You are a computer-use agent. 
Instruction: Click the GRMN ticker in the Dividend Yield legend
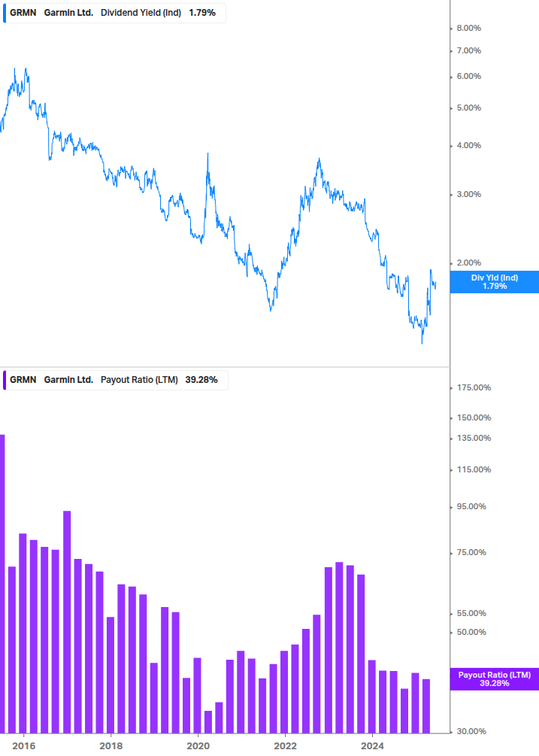point(23,13)
